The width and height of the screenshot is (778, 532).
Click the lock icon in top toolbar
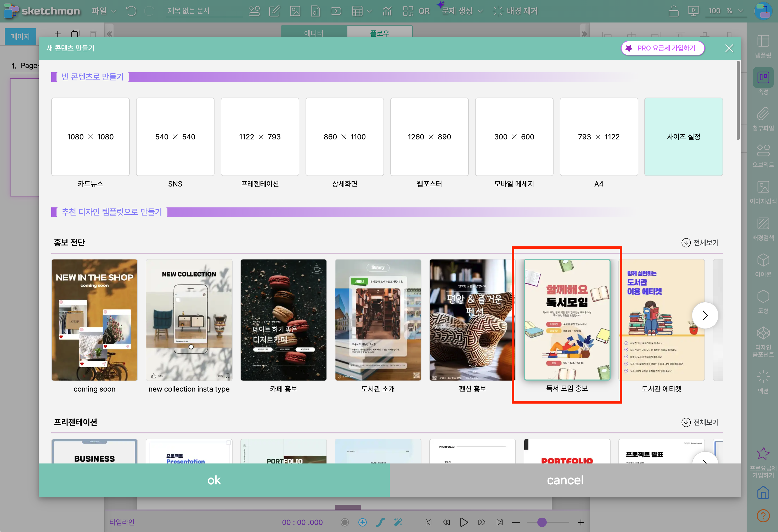click(673, 11)
